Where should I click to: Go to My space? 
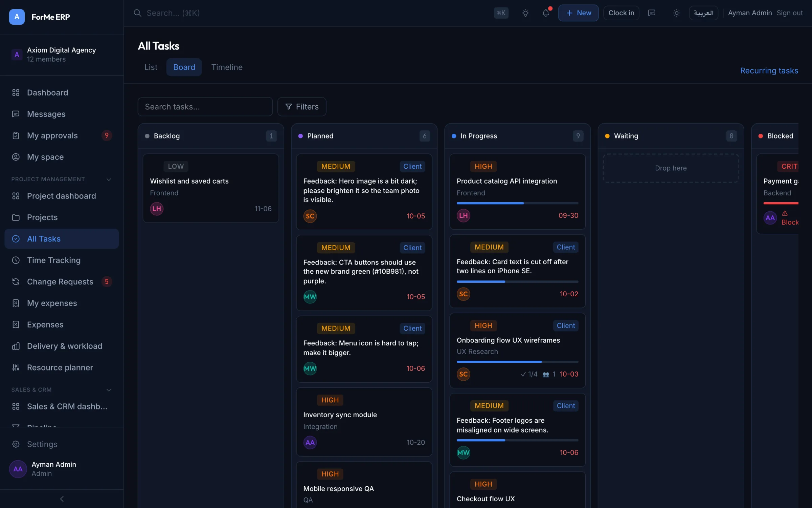(x=62, y=157)
